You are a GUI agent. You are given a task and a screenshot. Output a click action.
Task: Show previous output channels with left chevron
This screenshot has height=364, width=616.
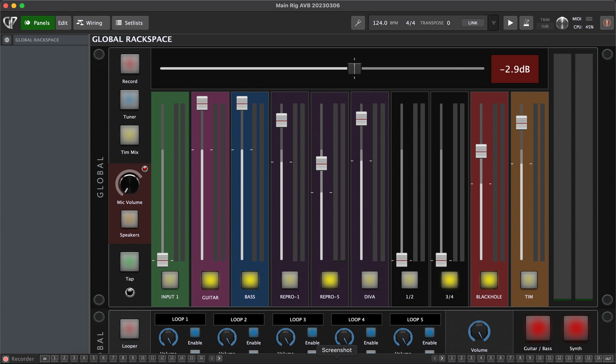[x=434, y=358]
